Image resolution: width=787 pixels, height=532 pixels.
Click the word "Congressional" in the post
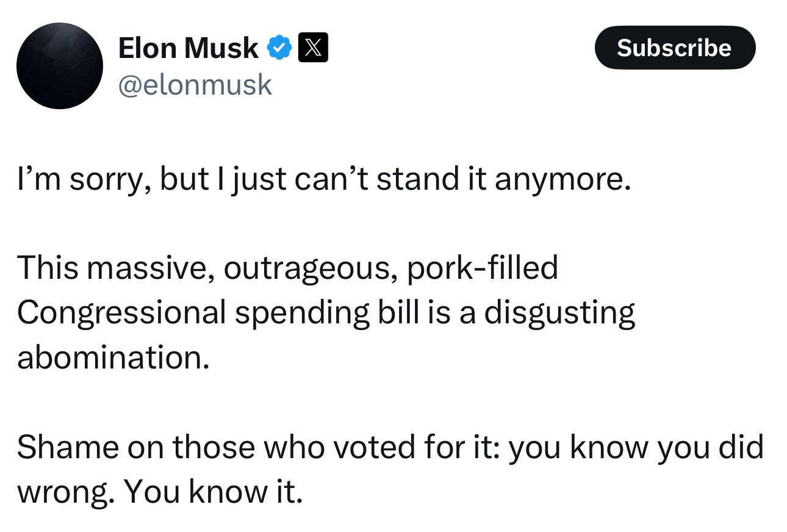[x=121, y=313]
